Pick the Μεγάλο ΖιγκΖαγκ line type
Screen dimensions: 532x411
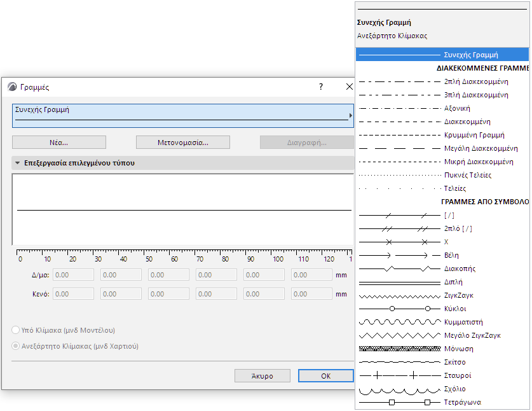[x=442, y=335]
